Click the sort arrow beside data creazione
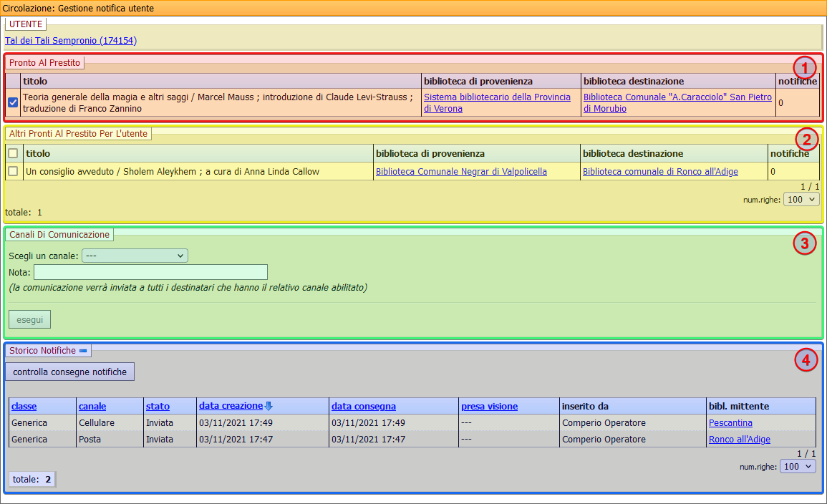 pos(269,407)
